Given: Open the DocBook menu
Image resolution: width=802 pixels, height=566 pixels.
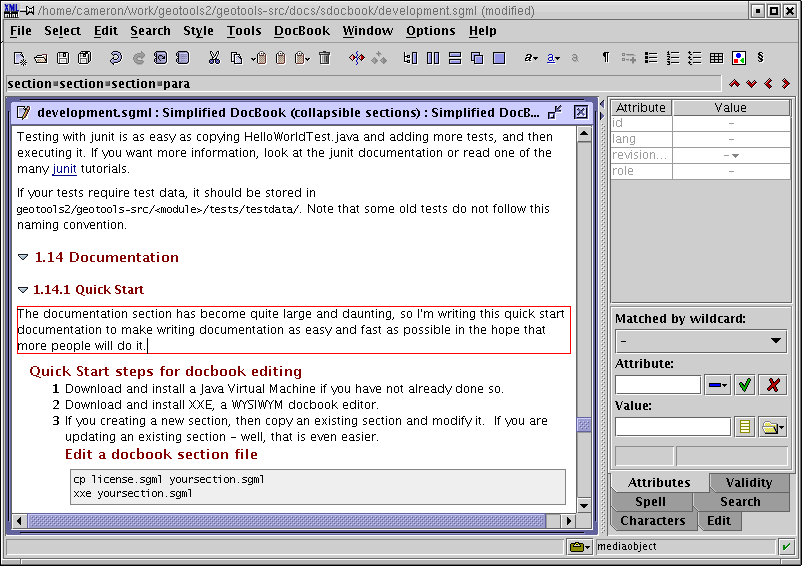Looking at the screenshot, I should pos(302,31).
